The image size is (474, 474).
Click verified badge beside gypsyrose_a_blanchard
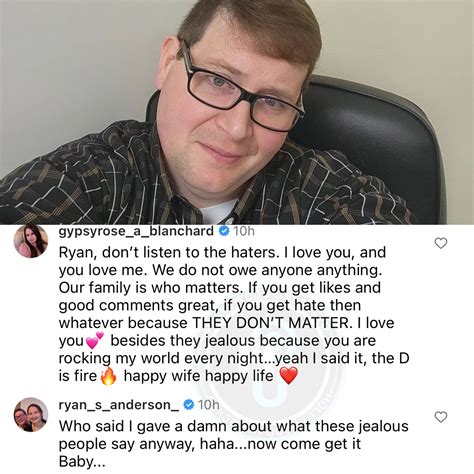point(224,231)
